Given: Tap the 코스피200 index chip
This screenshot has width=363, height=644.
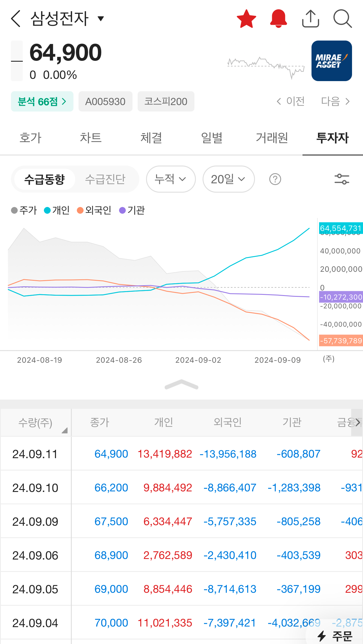Looking at the screenshot, I should click(x=166, y=101).
